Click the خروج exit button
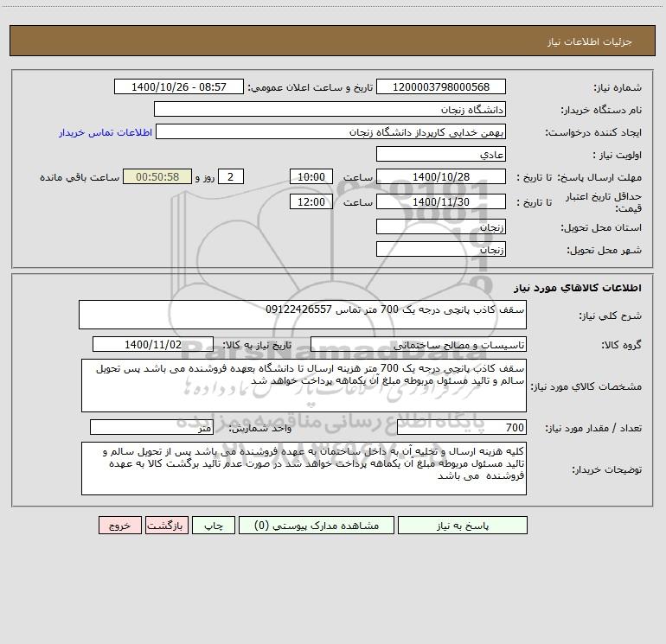666x644 pixels. coord(119,526)
